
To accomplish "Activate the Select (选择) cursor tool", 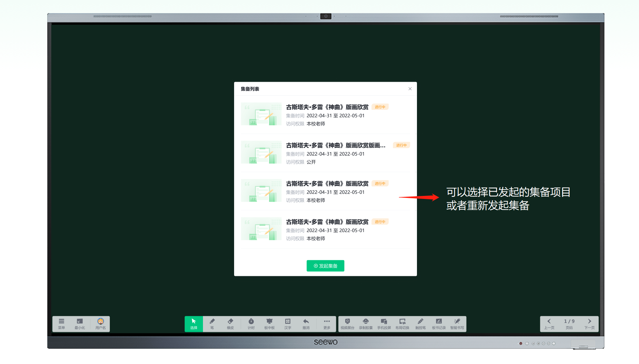I will point(194,323).
